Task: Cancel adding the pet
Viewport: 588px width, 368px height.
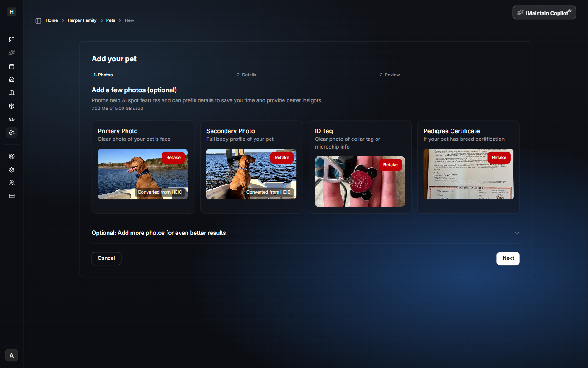Action: pyautogui.click(x=106, y=258)
